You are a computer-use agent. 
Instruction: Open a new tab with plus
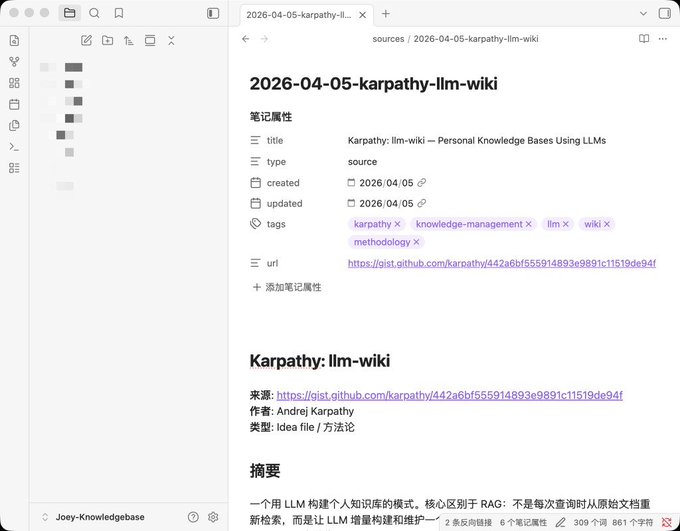[386, 13]
